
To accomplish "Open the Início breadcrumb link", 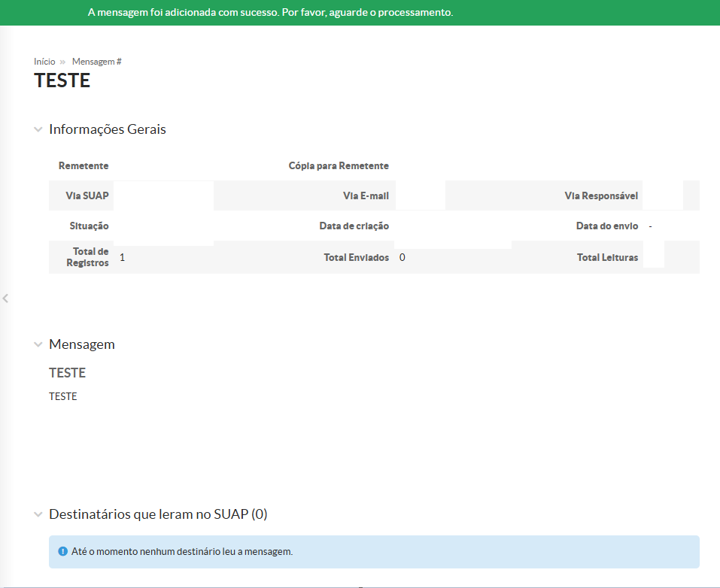I will [44, 62].
